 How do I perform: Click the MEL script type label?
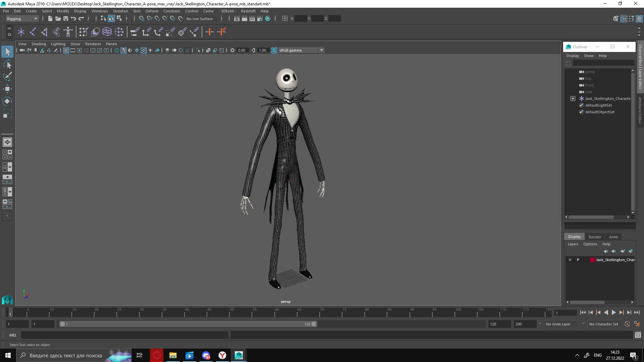13,335
